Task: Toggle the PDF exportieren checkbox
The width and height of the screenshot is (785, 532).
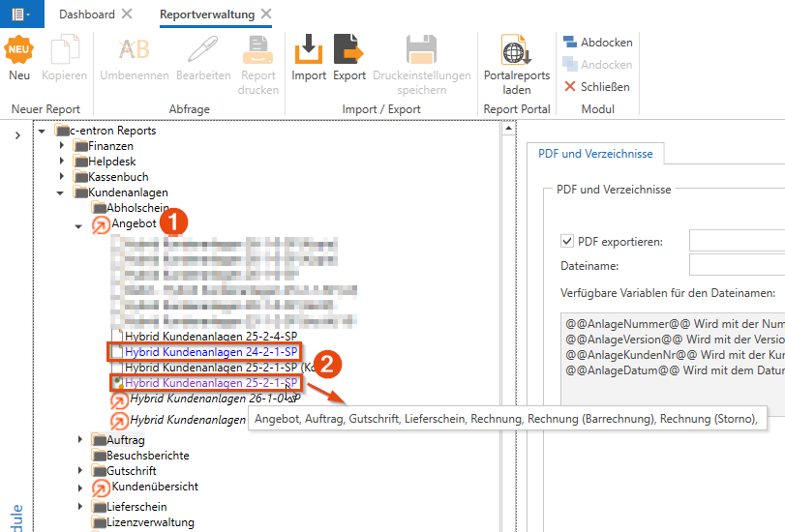Action: (x=566, y=241)
